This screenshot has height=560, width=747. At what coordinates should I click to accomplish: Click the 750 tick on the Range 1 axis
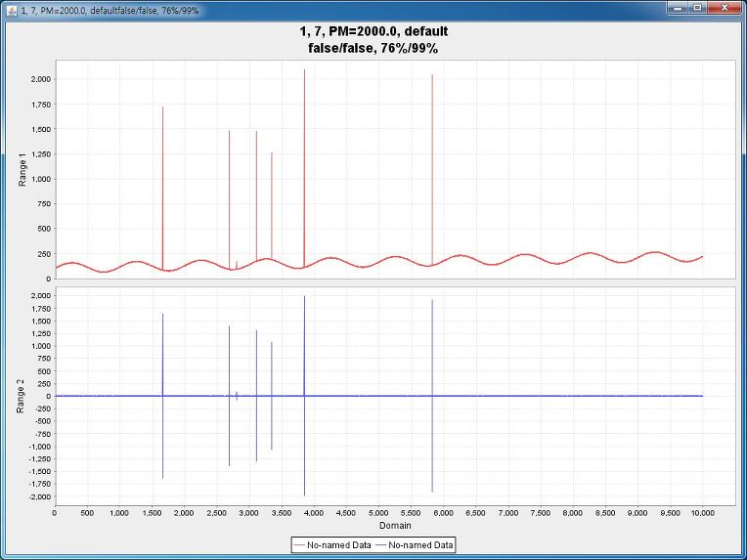[44, 204]
